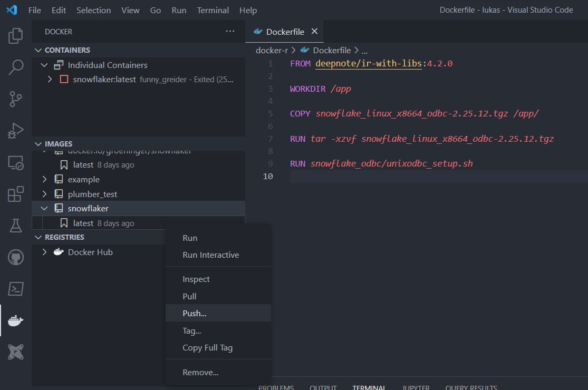The height and width of the screenshot is (390, 588).
Task: Expand the plumber_test image node
Action: [44, 194]
